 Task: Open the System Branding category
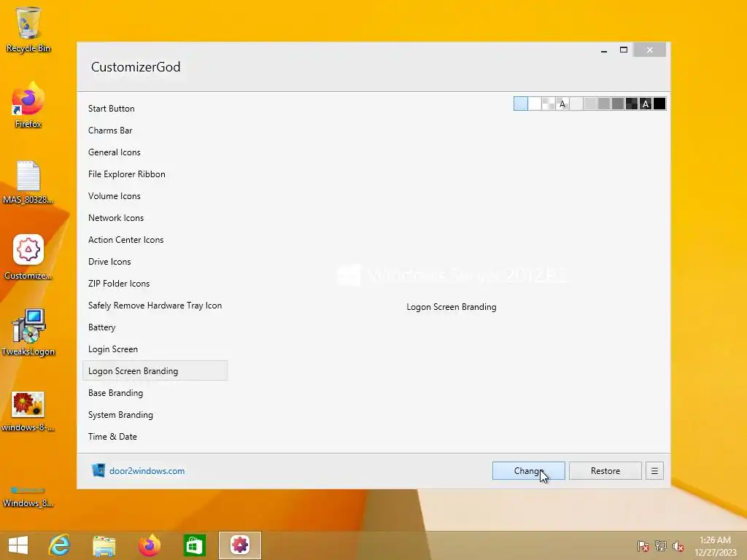coord(155,415)
